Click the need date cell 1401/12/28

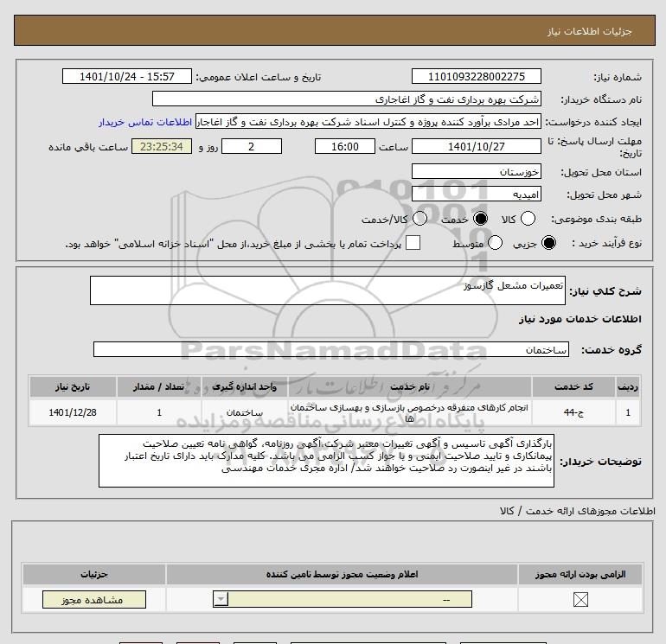tap(73, 412)
